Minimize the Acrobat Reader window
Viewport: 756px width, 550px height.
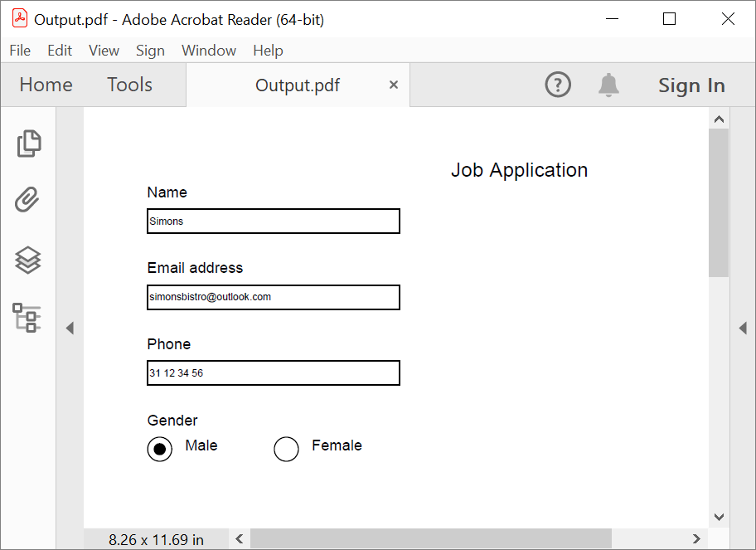pyautogui.click(x=612, y=19)
